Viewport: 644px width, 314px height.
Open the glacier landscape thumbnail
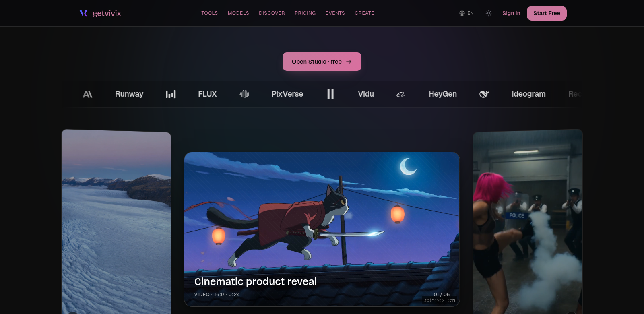(116, 222)
